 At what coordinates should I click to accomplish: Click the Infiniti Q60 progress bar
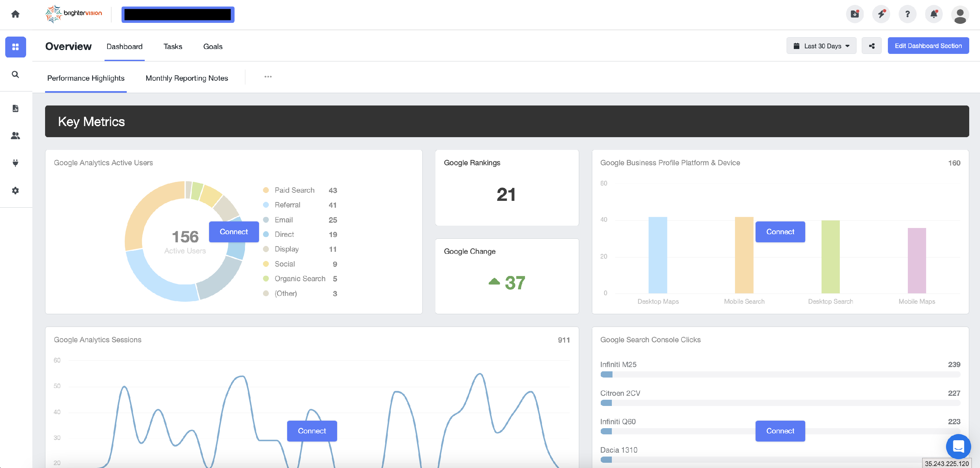click(x=780, y=431)
